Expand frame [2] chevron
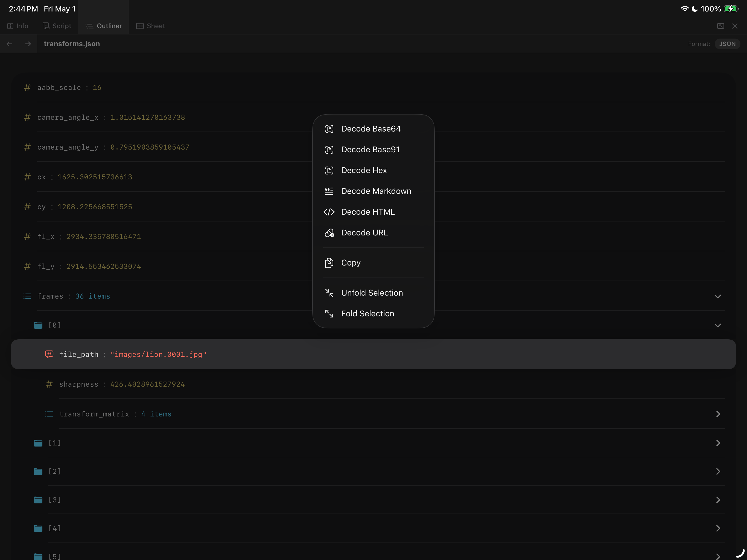This screenshot has height=560, width=747. [x=718, y=471]
